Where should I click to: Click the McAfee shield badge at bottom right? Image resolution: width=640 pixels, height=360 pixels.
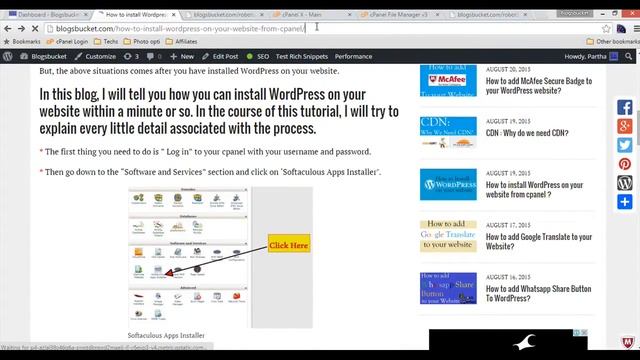628,342
